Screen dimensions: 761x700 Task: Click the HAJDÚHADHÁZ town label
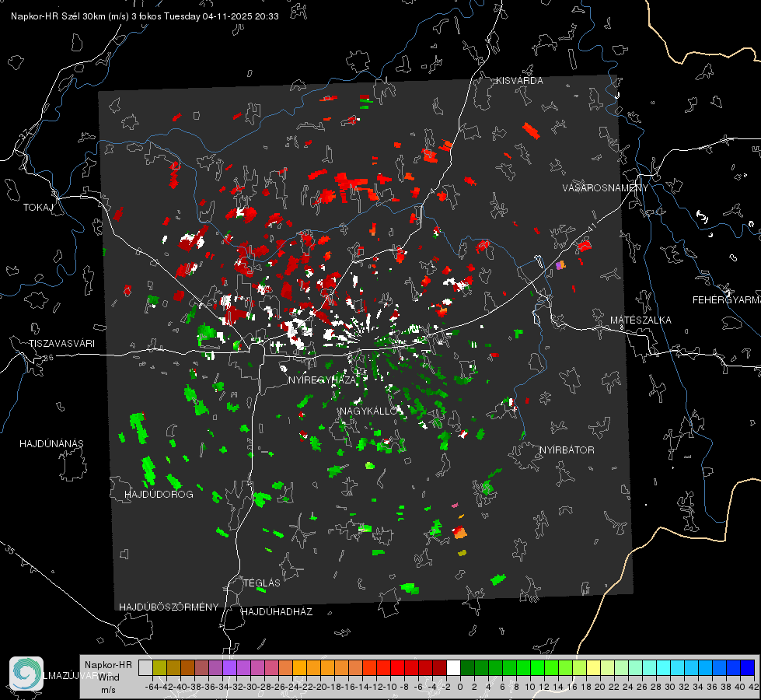(277, 612)
